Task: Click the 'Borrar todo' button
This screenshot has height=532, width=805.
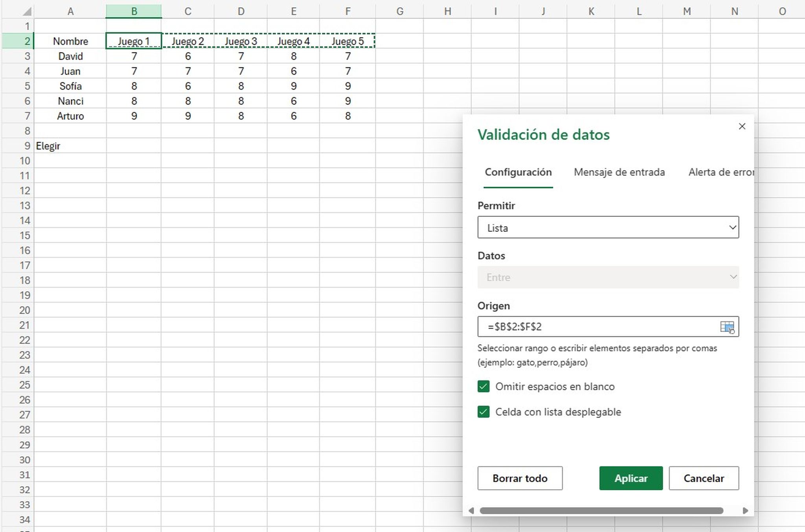Action: coord(520,478)
